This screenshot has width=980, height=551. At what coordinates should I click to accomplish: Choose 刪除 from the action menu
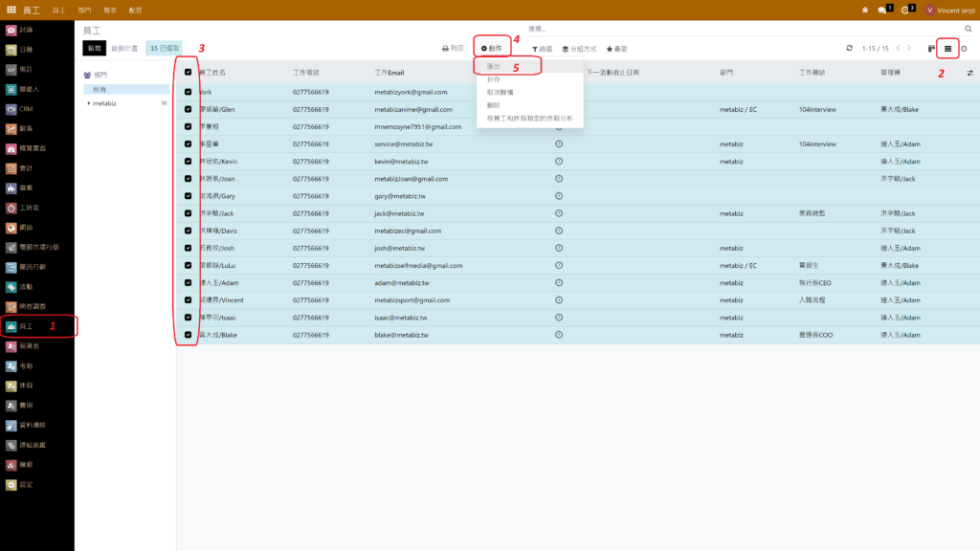coord(494,105)
